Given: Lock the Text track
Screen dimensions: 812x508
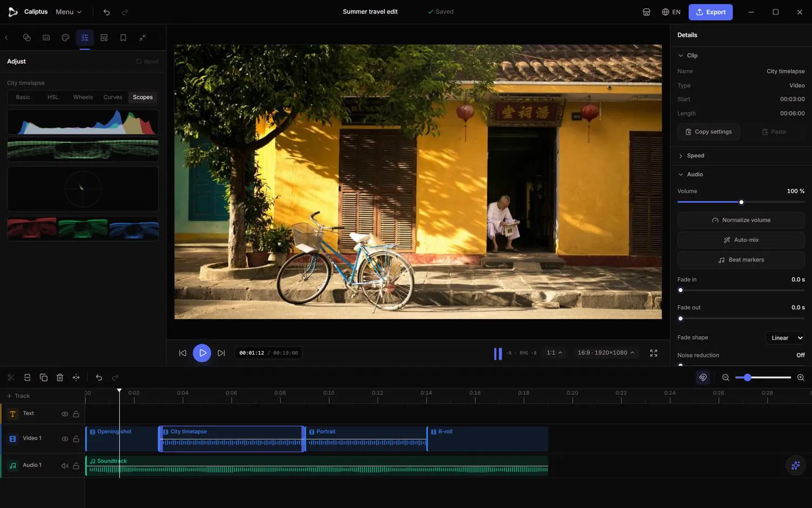Looking at the screenshot, I should tap(76, 414).
